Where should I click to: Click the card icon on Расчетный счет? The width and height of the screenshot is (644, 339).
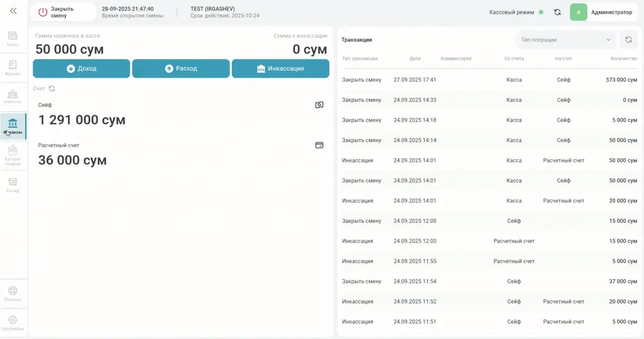(x=319, y=145)
